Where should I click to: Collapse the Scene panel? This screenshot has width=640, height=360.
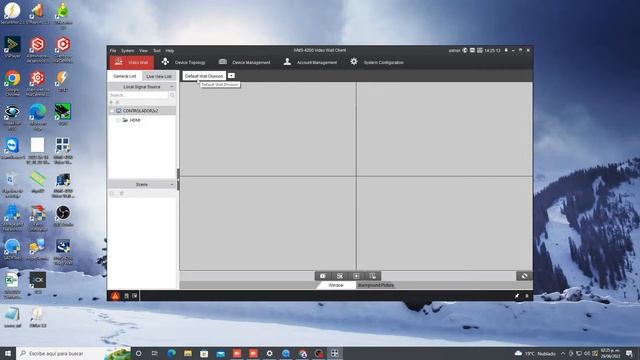tap(172, 184)
